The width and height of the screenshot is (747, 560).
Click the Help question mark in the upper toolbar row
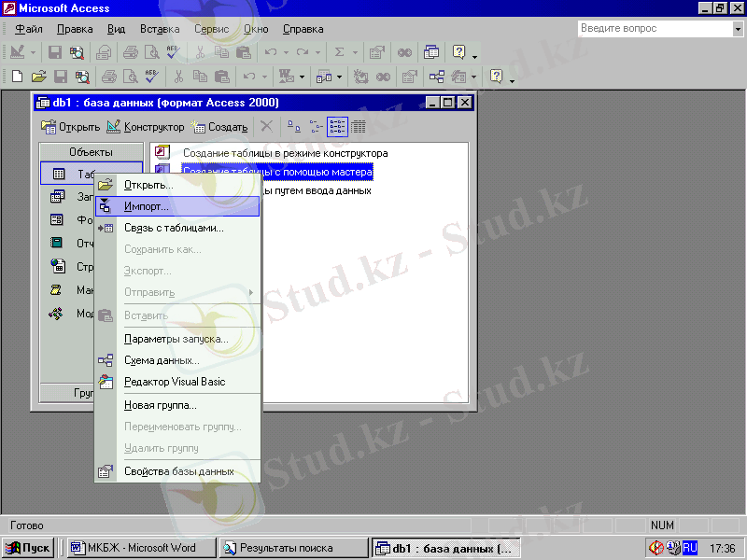(x=458, y=52)
